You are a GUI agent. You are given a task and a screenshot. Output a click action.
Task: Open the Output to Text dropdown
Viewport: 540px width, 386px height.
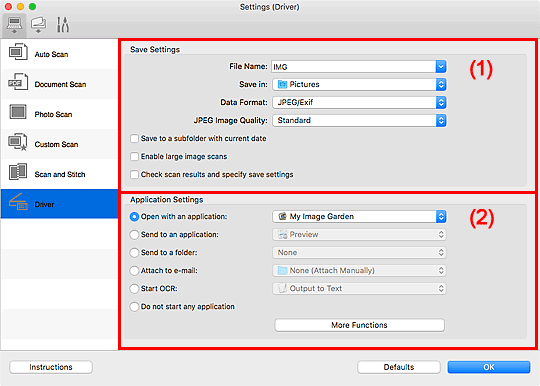[359, 288]
